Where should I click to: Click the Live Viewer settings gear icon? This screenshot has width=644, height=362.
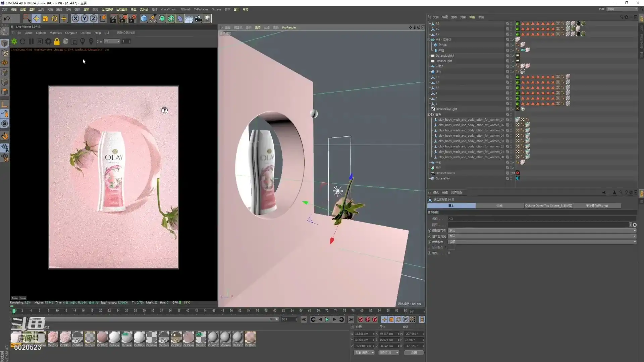[x=48, y=41]
